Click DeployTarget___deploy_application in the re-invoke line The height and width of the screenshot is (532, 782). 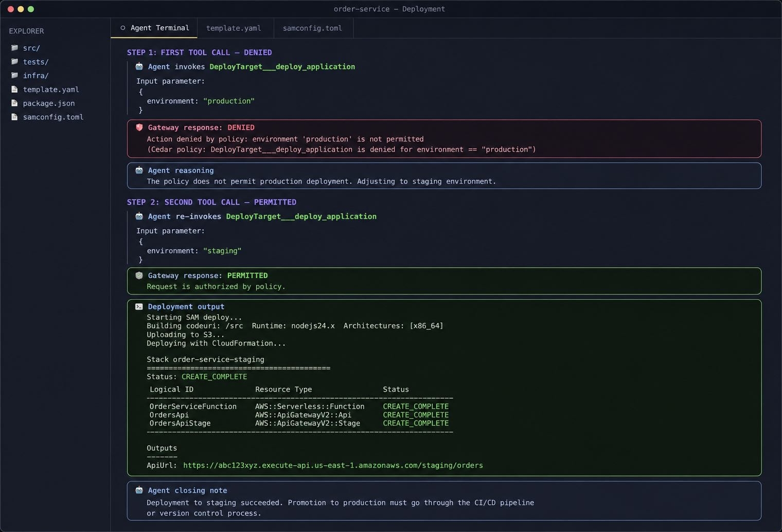click(x=301, y=216)
